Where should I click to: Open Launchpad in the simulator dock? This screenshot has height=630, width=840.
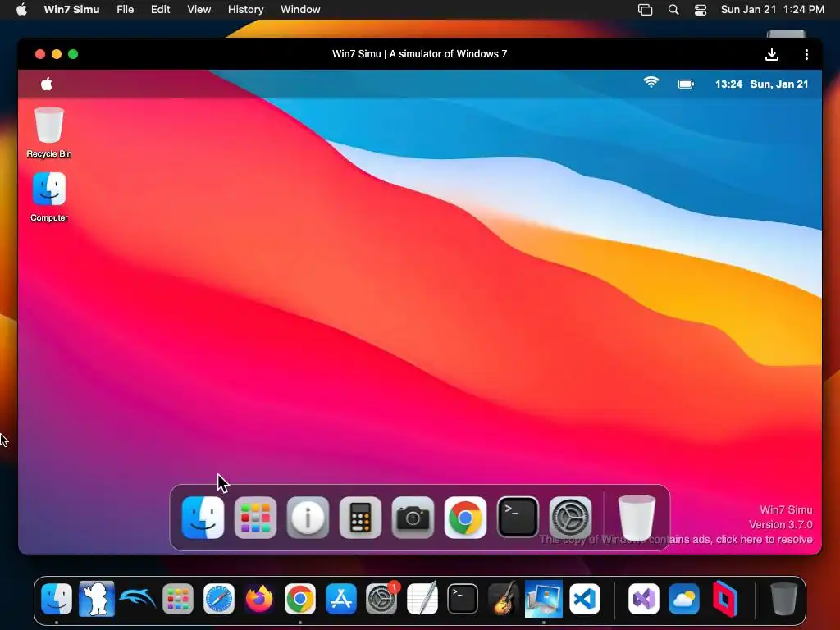[255, 518]
